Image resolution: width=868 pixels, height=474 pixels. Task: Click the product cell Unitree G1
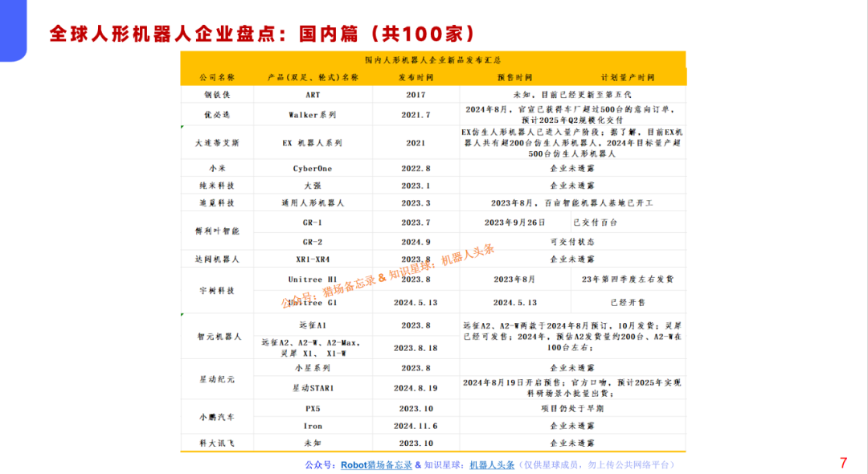[313, 303]
